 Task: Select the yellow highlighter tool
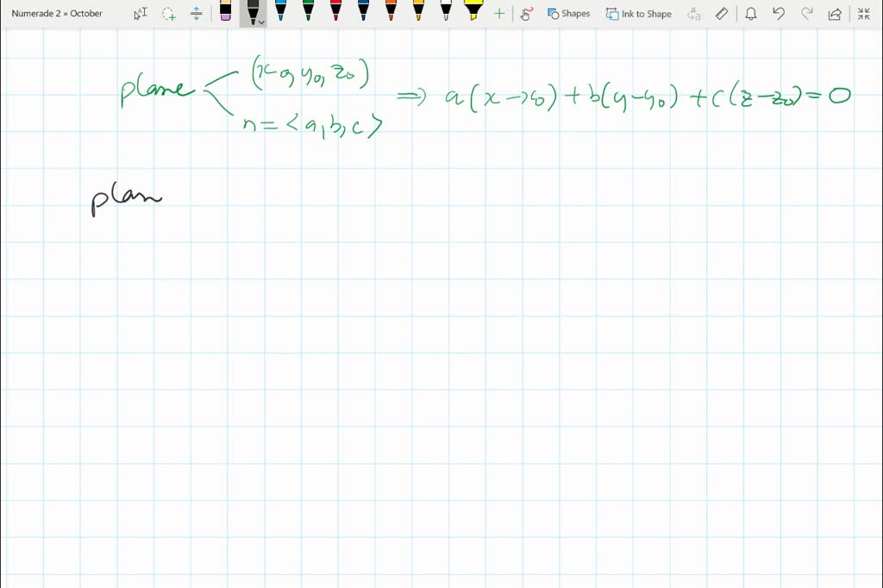point(473,14)
